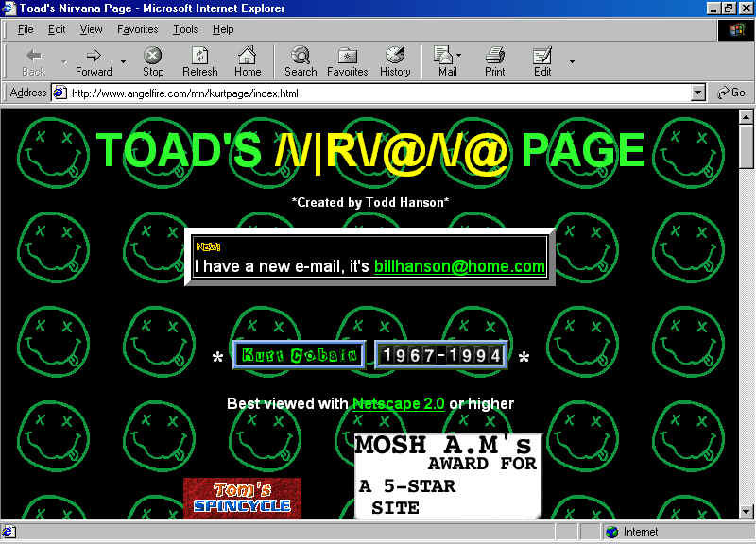This screenshot has width=756, height=544.
Task: Click the Windows logo throbber
Action: click(736, 30)
